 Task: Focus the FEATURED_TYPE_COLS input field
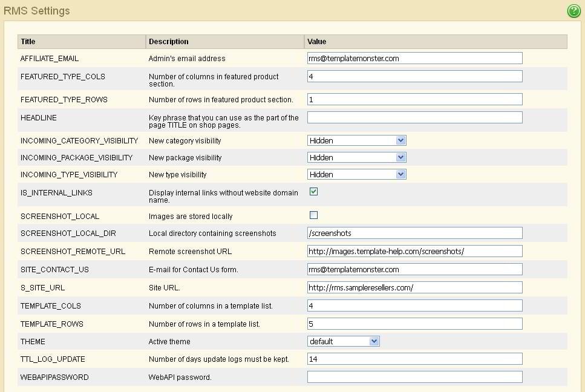click(414, 76)
